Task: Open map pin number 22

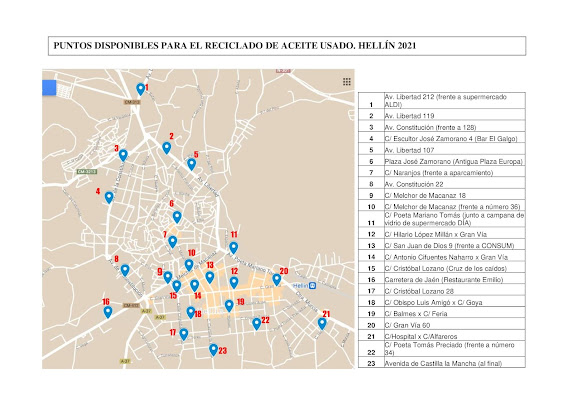Action: pos(257,323)
